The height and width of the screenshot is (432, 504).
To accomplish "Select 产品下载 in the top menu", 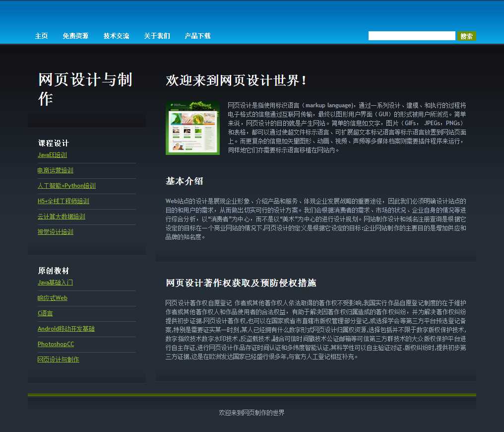I will click(x=197, y=36).
